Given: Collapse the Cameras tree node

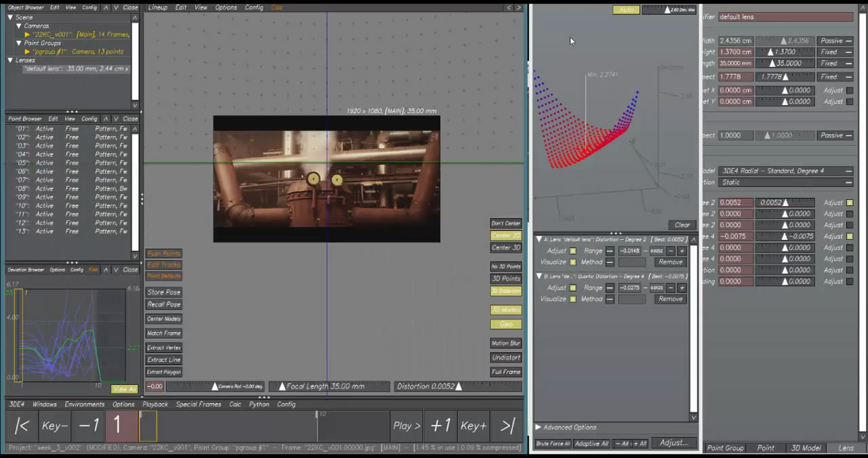Looking at the screenshot, I should click(19, 26).
